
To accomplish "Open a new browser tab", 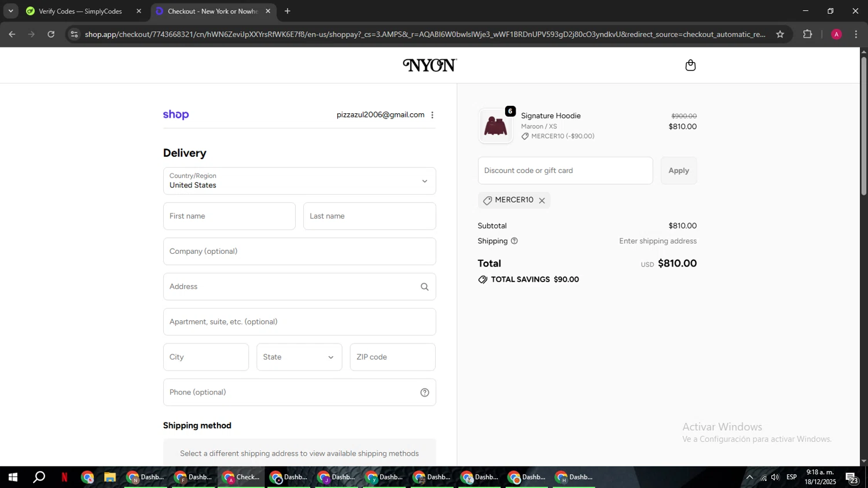I will point(288,11).
